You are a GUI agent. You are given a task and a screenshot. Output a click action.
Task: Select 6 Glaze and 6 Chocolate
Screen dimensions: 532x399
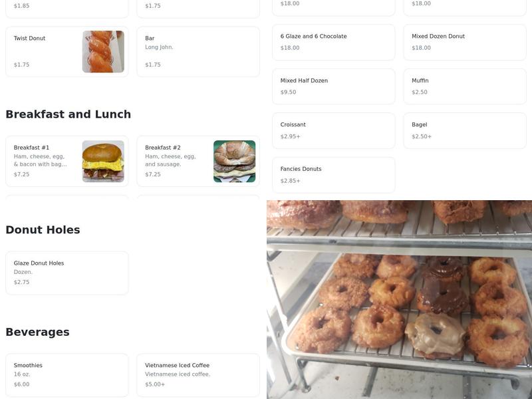[334, 42]
